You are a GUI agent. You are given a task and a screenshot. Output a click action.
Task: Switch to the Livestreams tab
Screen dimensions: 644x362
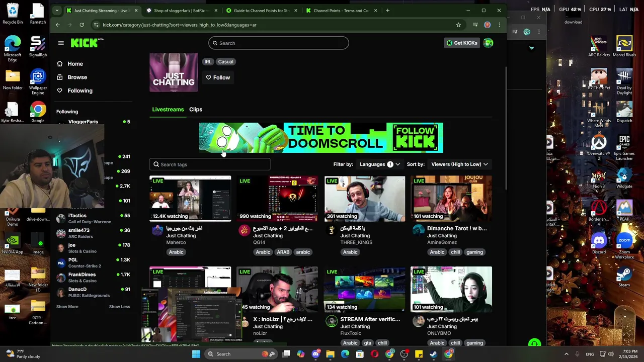(168, 110)
